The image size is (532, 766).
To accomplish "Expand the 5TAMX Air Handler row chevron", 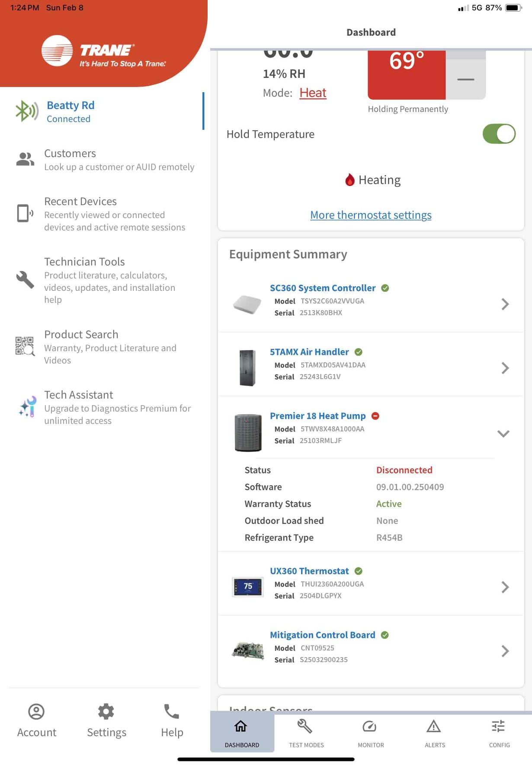I will (x=505, y=368).
